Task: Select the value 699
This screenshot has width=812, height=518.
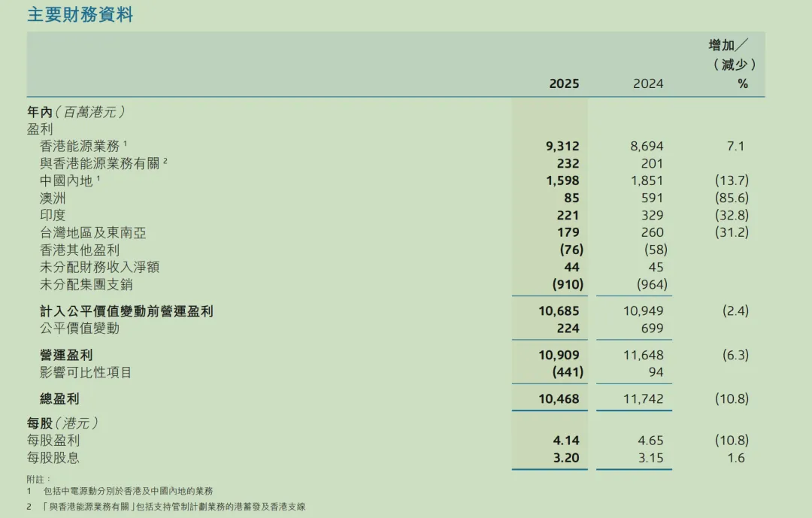Action: (652, 329)
